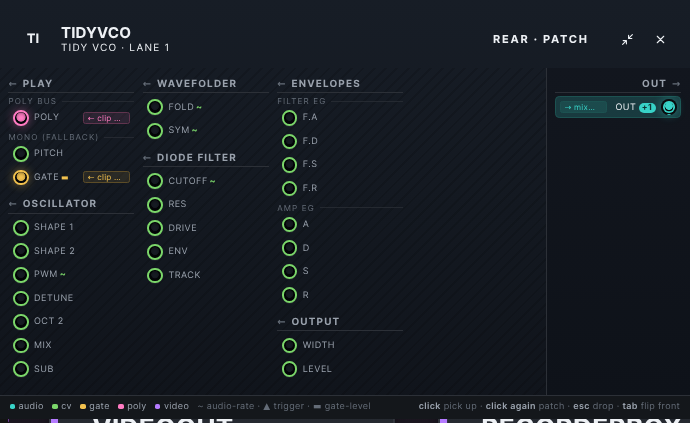690x423 pixels.
Task: Click the REAR · PATCH view label
Action: coord(540,39)
